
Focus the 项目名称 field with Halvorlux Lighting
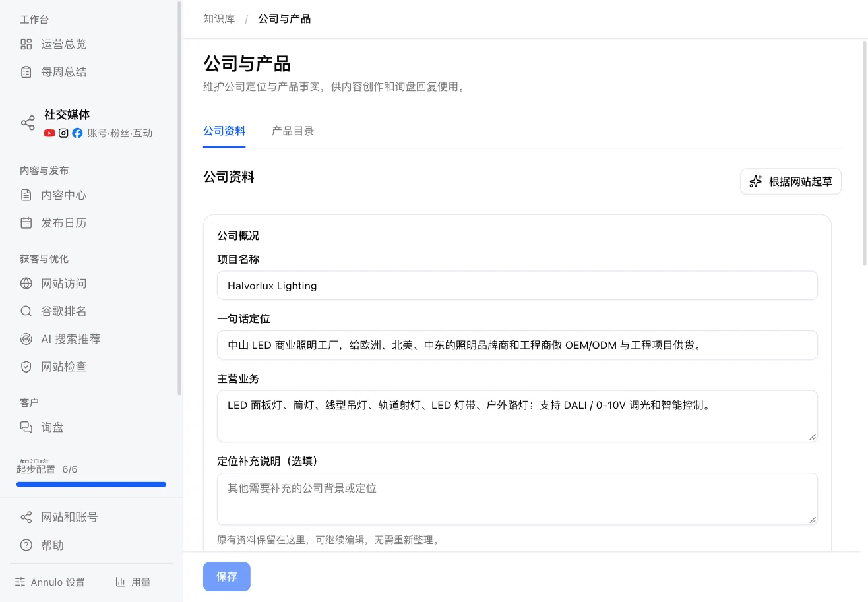pos(517,286)
